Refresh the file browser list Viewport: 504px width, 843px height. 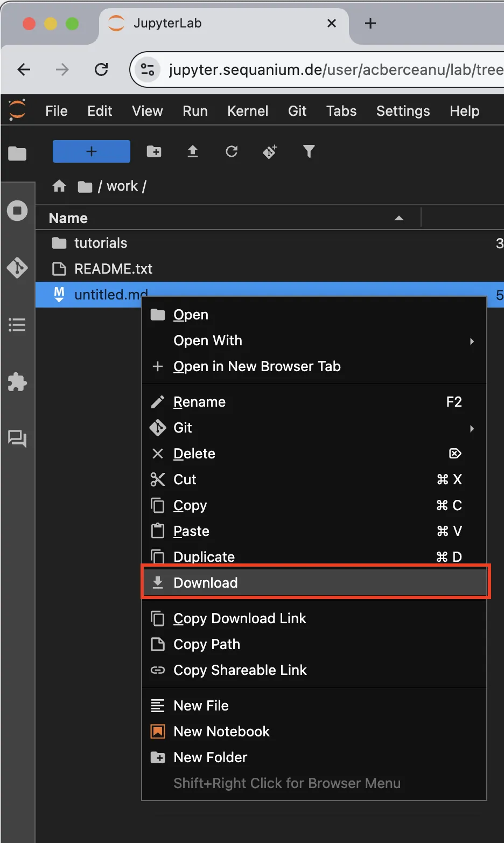click(232, 152)
